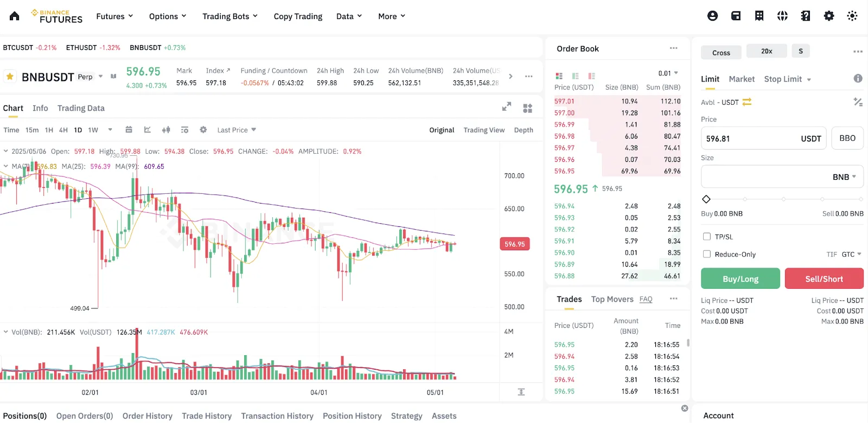Click the wallet icon in header
The height and width of the screenshot is (423, 868).
coord(736,16)
